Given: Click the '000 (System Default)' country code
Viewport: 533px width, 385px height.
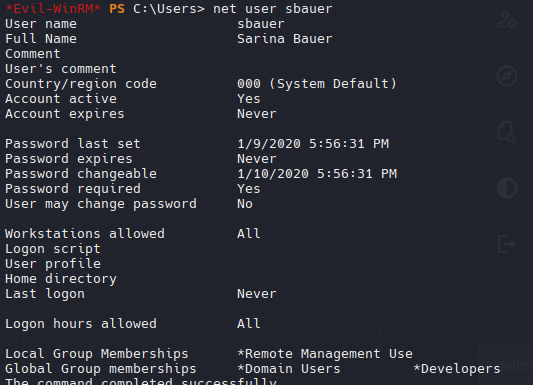Looking at the screenshot, I should point(317,84).
